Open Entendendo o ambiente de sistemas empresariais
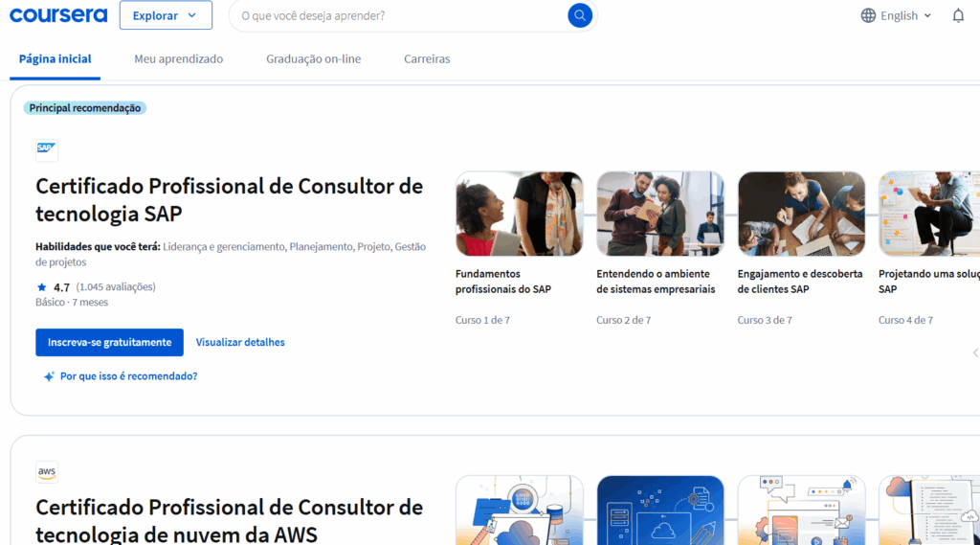980x545 pixels. (x=656, y=282)
